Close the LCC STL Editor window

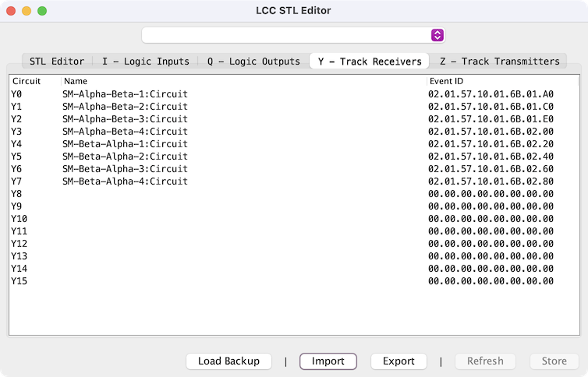click(11, 11)
